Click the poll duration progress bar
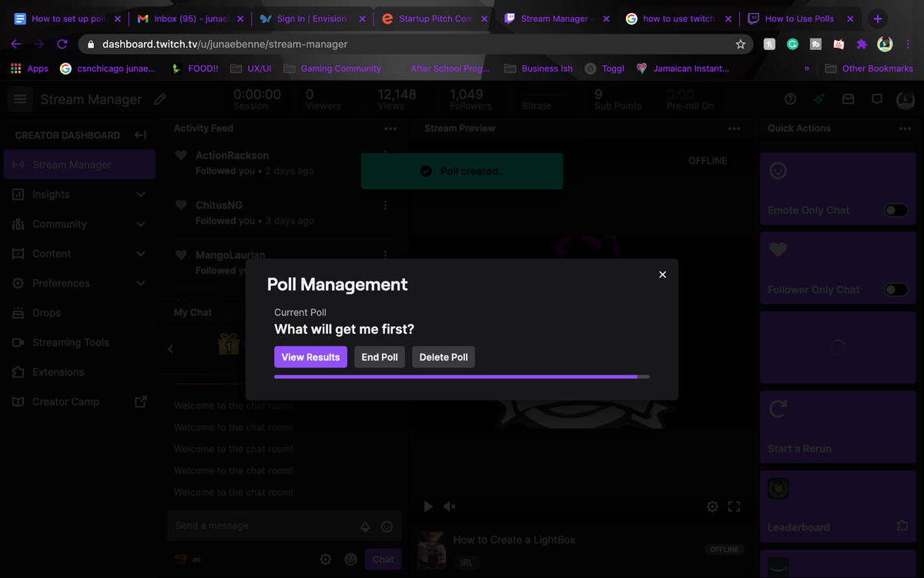This screenshot has height=578, width=924. click(461, 376)
